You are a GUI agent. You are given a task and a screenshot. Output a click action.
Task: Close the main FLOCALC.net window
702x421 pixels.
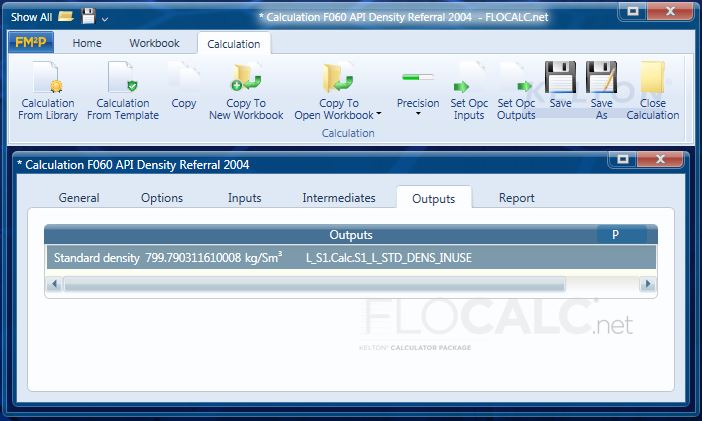coord(670,11)
